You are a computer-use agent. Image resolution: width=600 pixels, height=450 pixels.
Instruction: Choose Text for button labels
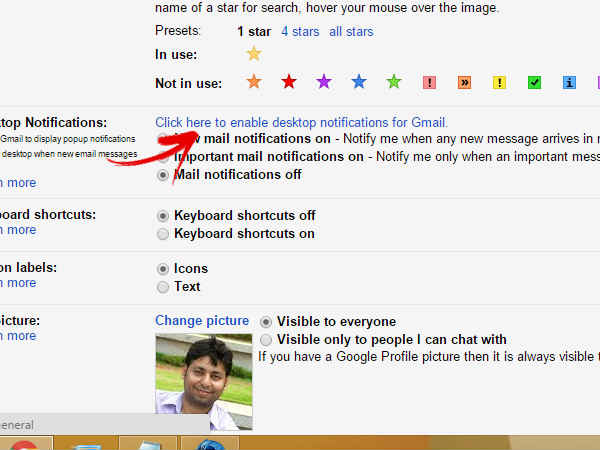point(164,287)
